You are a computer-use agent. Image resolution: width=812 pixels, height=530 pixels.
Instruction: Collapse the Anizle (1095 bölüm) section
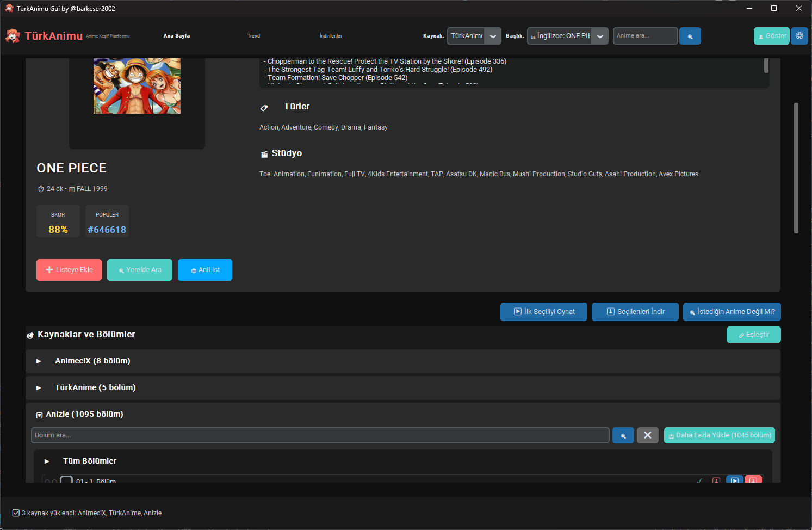tap(39, 415)
